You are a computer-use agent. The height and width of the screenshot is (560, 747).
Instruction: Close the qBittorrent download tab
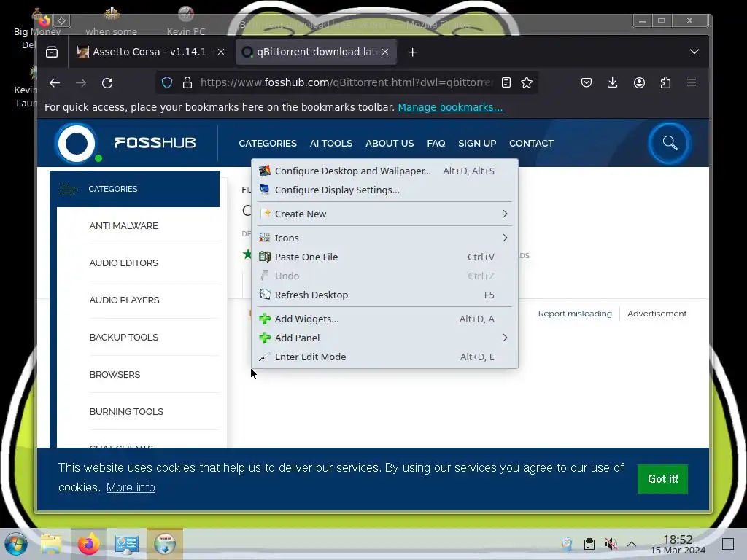click(385, 52)
